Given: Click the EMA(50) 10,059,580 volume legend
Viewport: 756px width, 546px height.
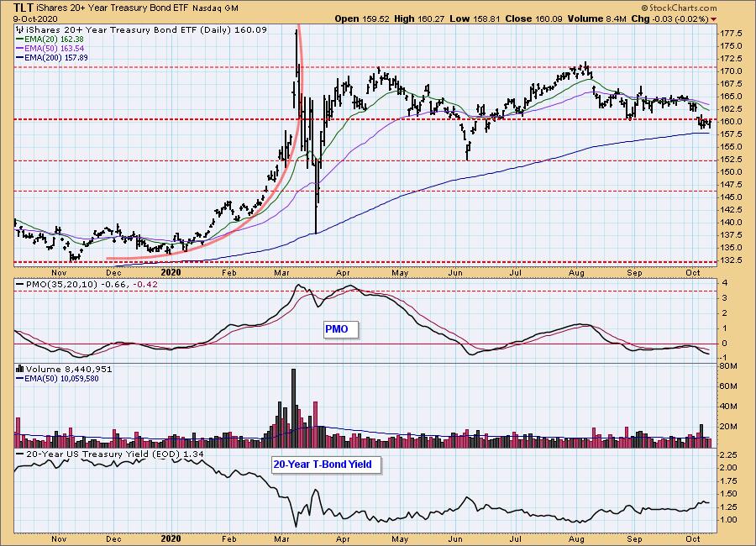Looking at the screenshot, I should (x=58, y=379).
